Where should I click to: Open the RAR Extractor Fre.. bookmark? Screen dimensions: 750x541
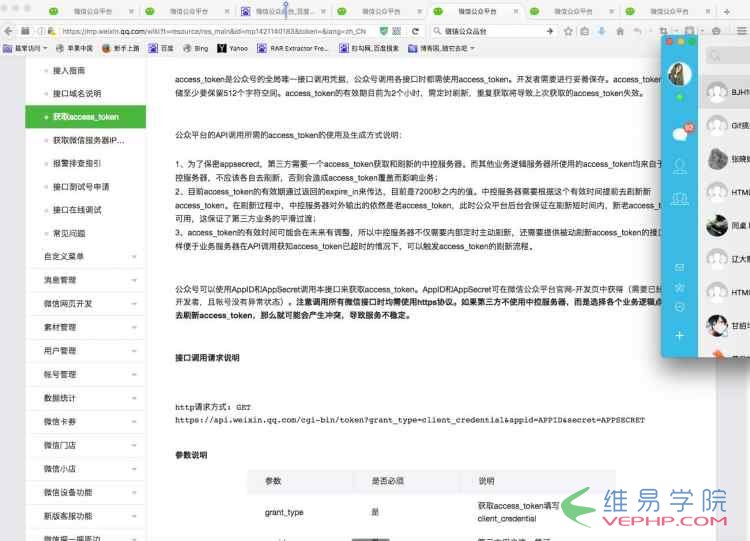293,48
